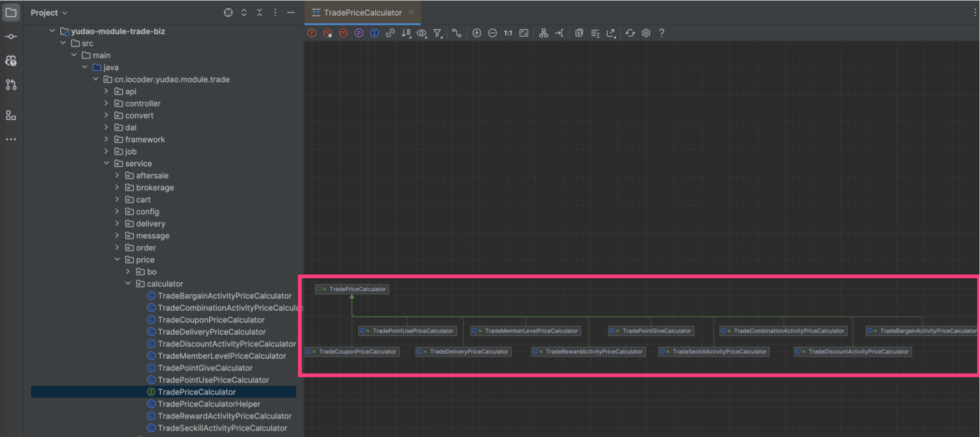
Task: Open the Pull Requests tool window
Action: [x=11, y=85]
